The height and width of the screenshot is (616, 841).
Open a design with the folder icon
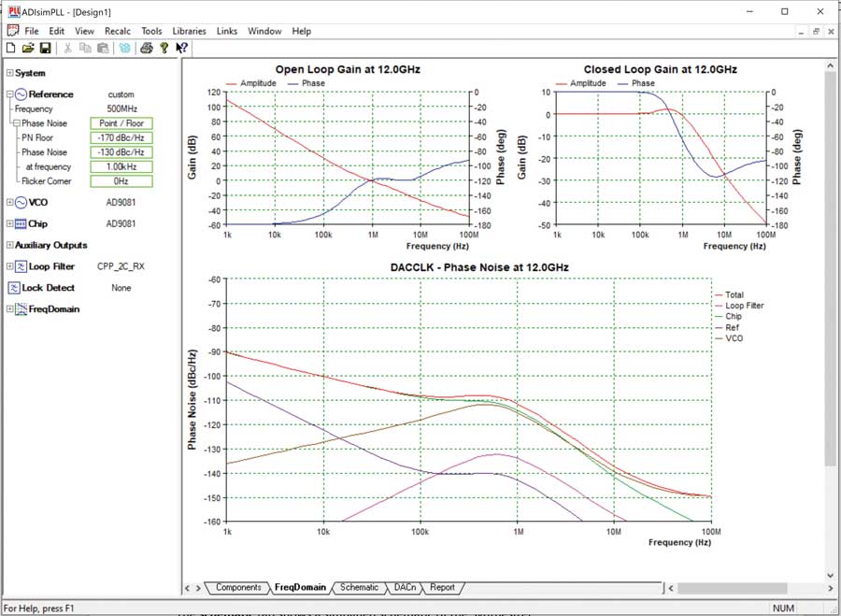28,48
